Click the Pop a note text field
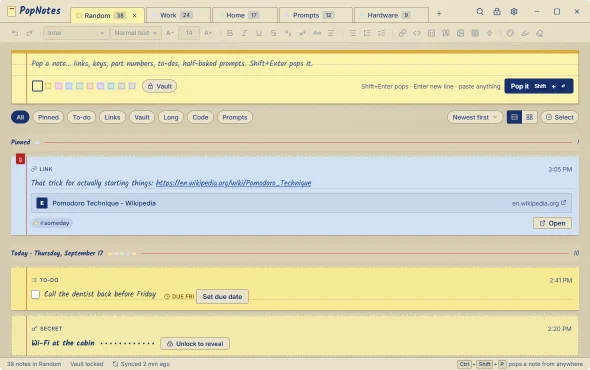 [302, 64]
